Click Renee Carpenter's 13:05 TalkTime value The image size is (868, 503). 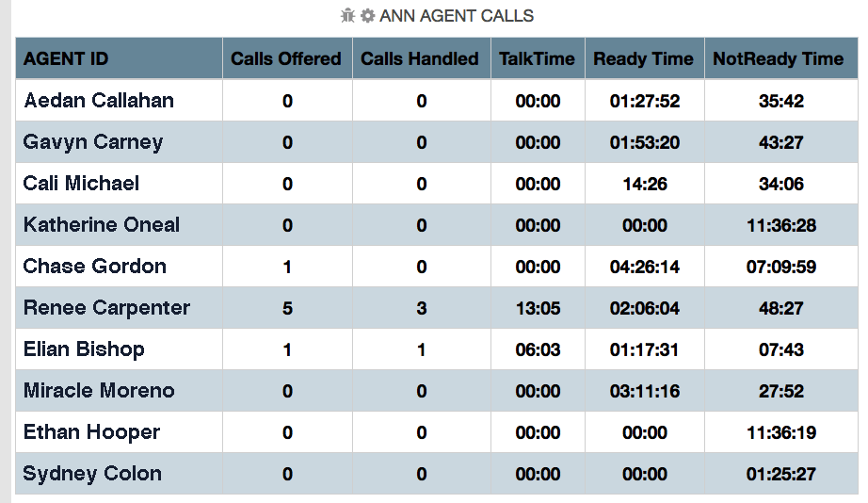click(x=538, y=309)
